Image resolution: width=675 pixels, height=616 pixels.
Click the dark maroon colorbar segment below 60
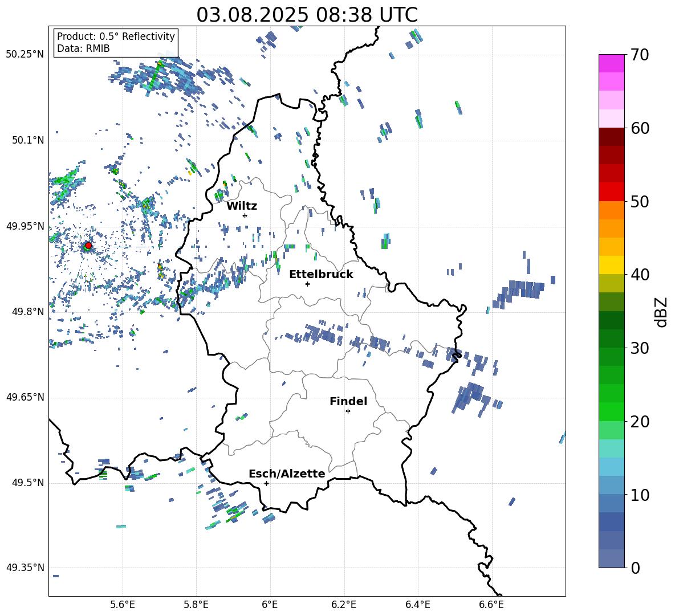611,136
